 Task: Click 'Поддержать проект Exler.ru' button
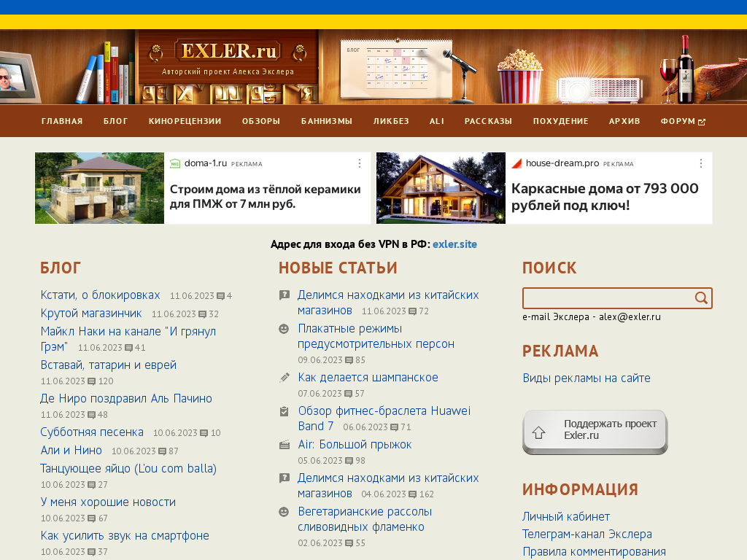click(595, 432)
